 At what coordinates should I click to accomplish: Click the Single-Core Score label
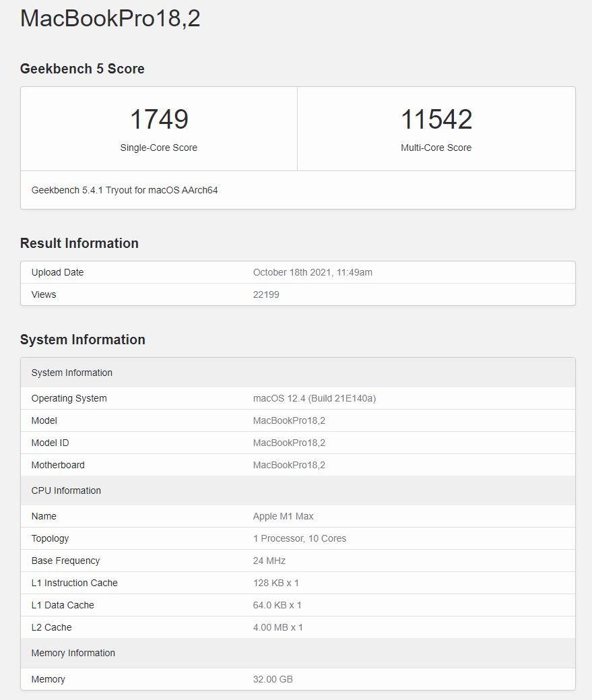coord(159,148)
